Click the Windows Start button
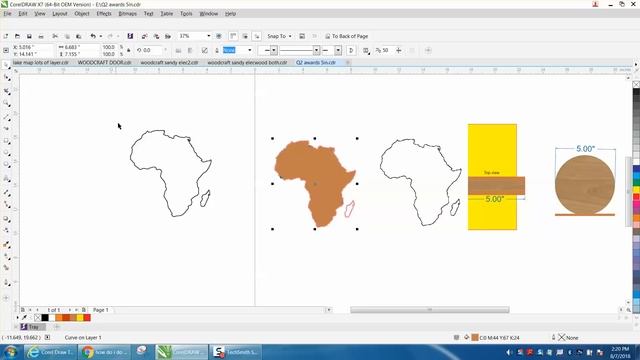Screen dimensions: 640x360 pos(10,352)
